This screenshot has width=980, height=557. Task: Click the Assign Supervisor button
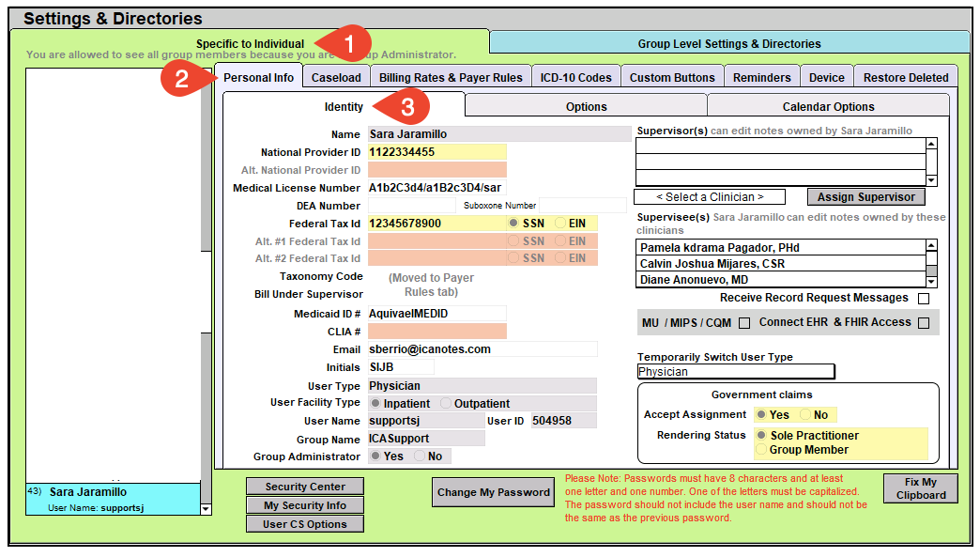[x=865, y=197]
